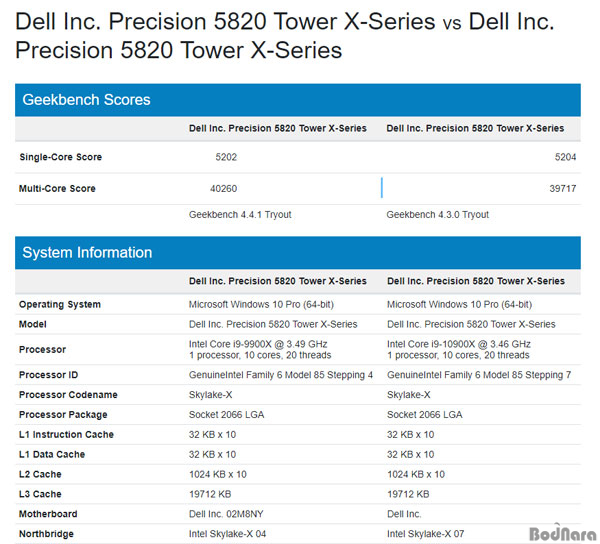Click the Intel Core i9-9900X processor entry

pyautogui.click(x=260, y=350)
